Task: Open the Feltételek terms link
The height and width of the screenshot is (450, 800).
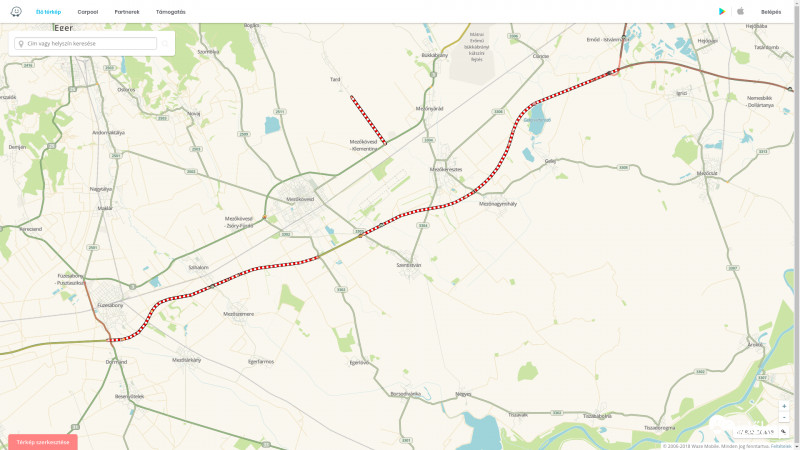Action: 781,446
